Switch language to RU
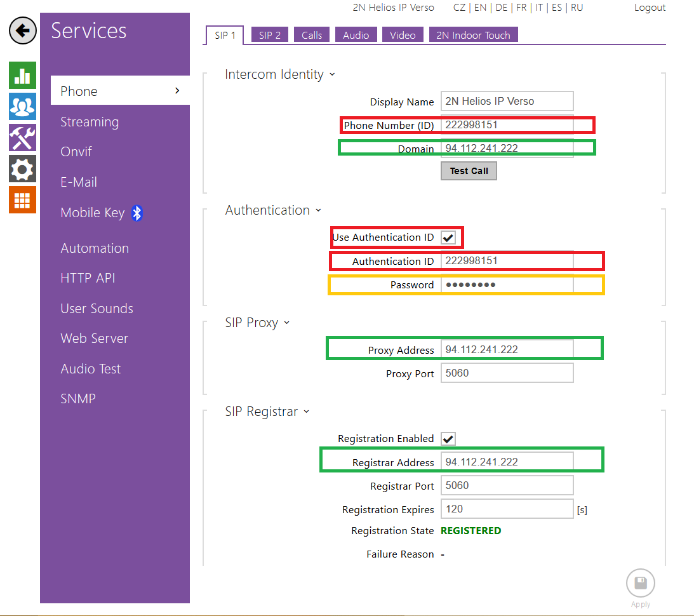The image size is (694, 616). (x=577, y=8)
